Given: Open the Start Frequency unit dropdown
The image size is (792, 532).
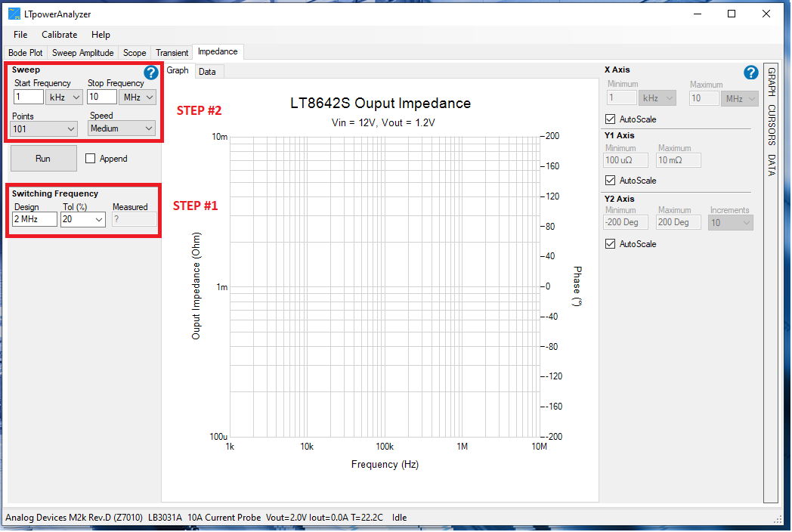Looking at the screenshot, I should click(x=64, y=97).
